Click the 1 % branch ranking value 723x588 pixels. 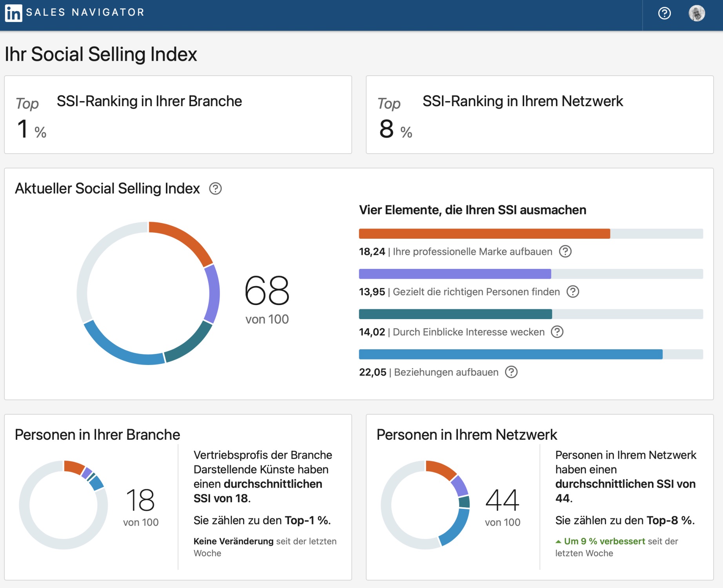point(32,129)
